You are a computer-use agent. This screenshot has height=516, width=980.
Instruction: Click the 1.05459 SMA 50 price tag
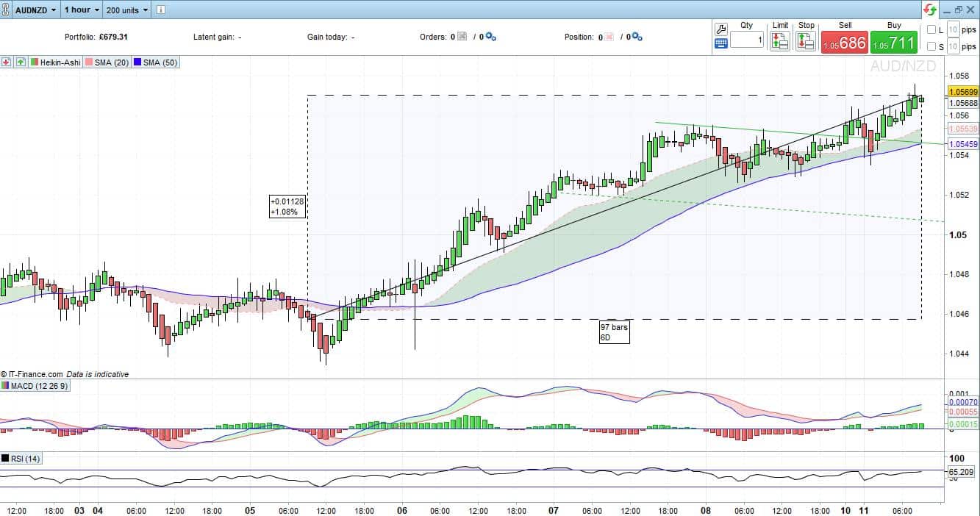coord(963,144)
